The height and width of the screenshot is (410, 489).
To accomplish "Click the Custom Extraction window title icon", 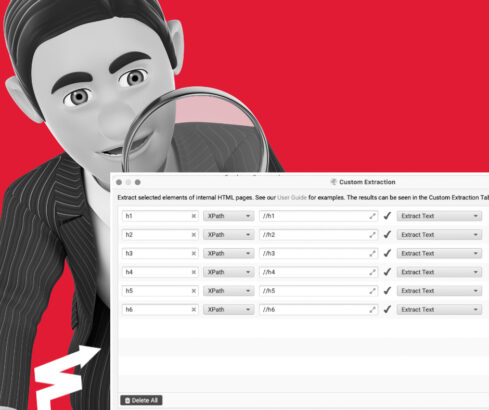I will pos(333,182).
